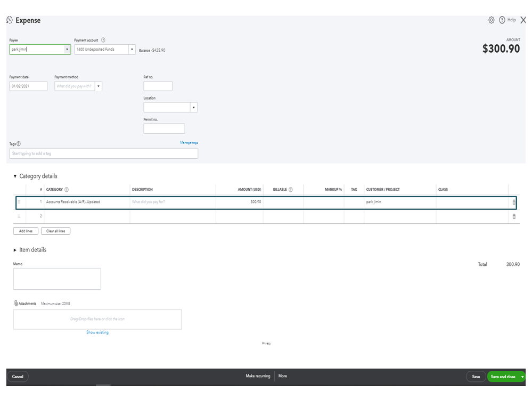
Task: Open the More menu in footer
Action: pyautogui.click(x=283, y=376)
